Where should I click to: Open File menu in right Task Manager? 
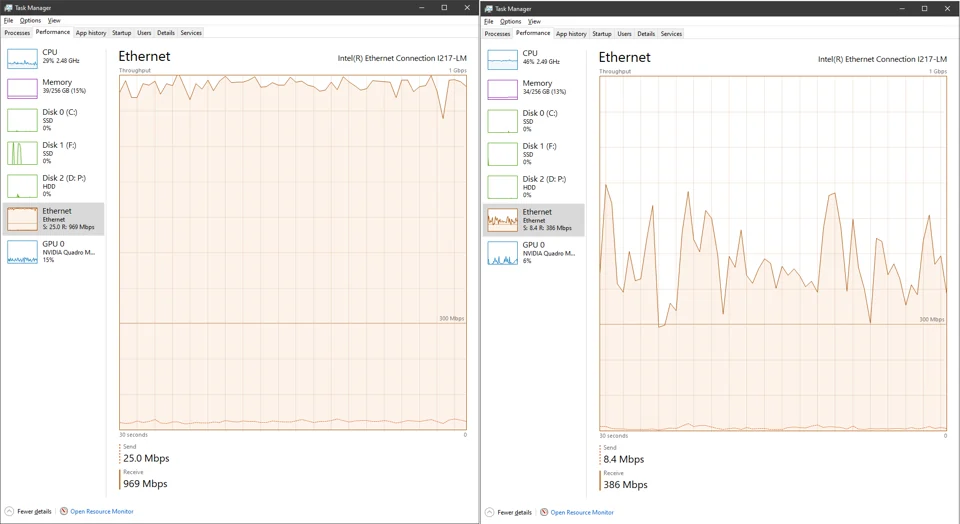click(489, 21)
